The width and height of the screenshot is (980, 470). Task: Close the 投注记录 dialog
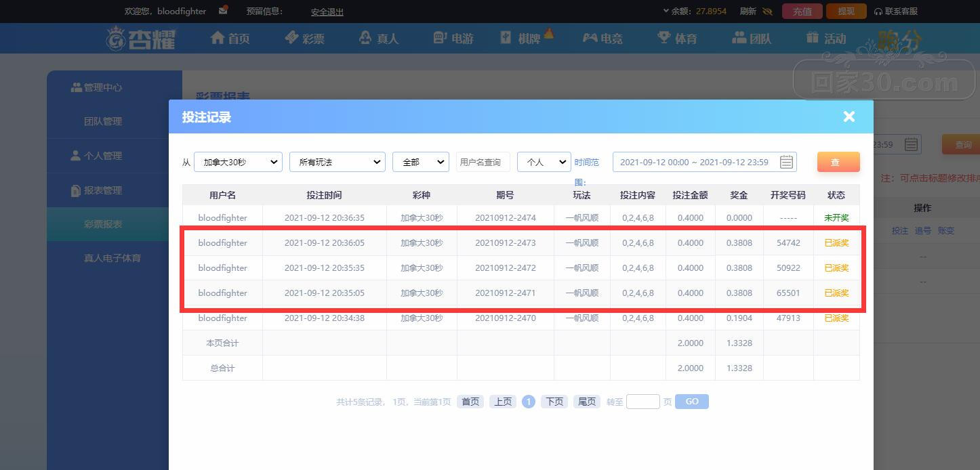849,116
